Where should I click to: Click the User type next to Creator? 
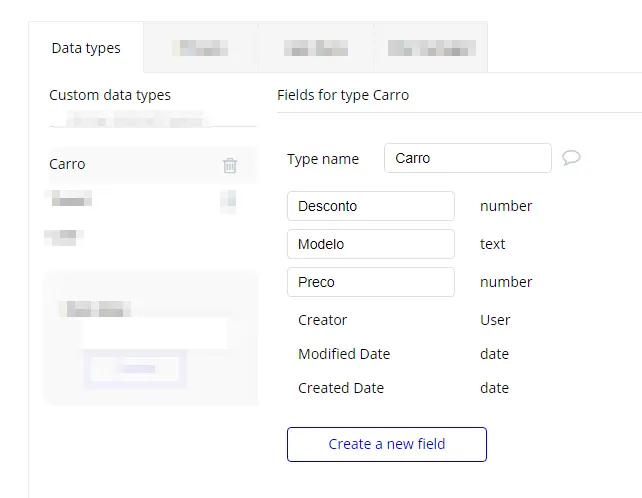[x=495, y=320]
